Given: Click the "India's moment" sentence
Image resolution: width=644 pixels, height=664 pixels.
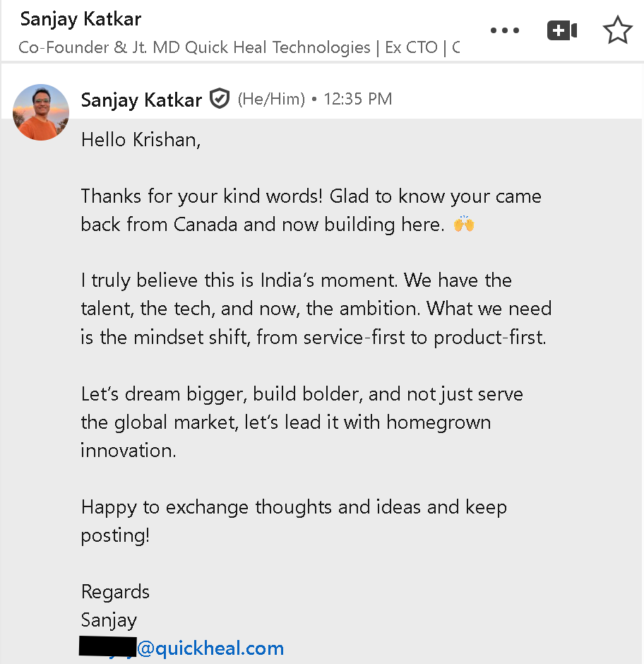Looking at the screenshot, I should click(297, 280).
